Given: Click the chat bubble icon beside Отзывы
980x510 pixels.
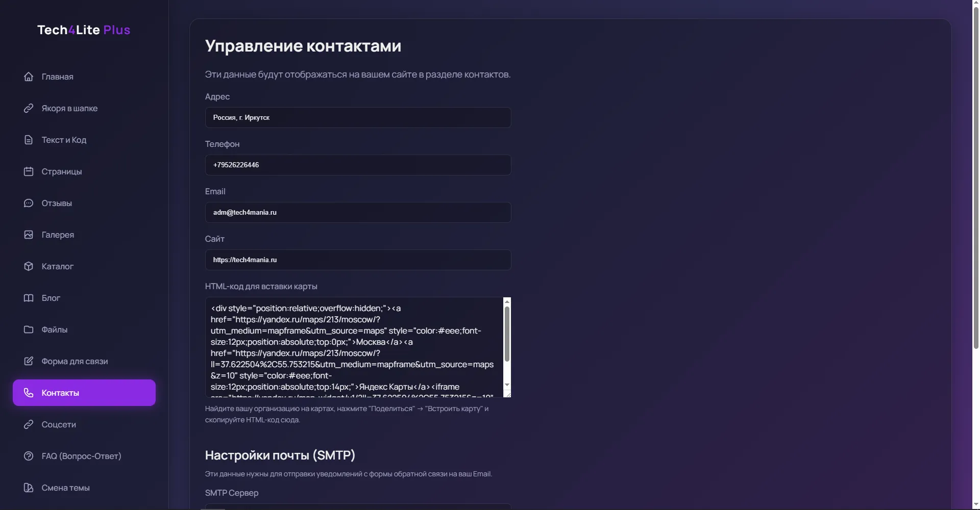Looking at the screenshot, I should point(29,203).
